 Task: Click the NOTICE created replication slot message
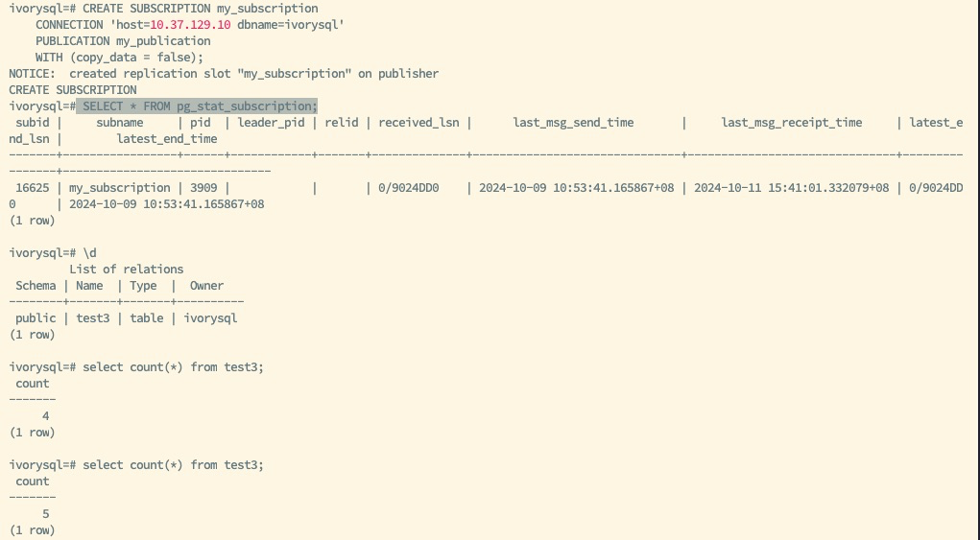[x=224, y=73]
